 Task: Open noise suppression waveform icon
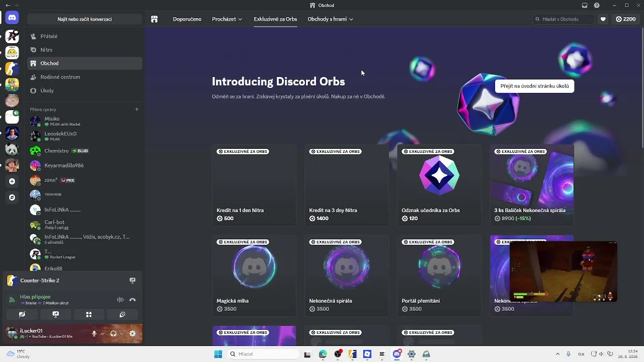pyautogui.click(x=120, y=300)
